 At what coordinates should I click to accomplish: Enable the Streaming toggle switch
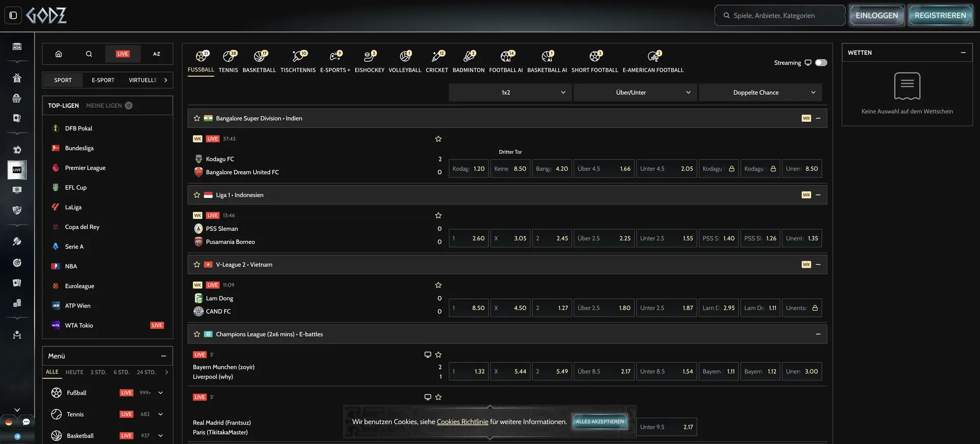(x=821, y=63)
